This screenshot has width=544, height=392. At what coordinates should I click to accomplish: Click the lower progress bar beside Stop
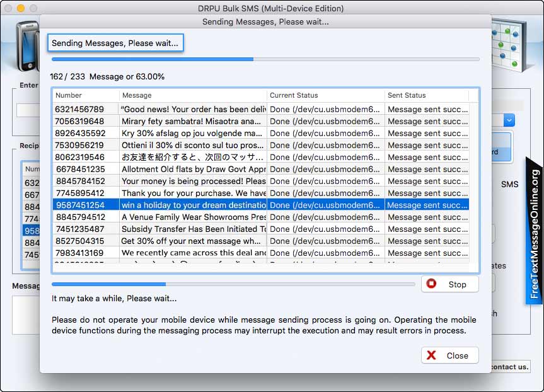pos(233,284)
